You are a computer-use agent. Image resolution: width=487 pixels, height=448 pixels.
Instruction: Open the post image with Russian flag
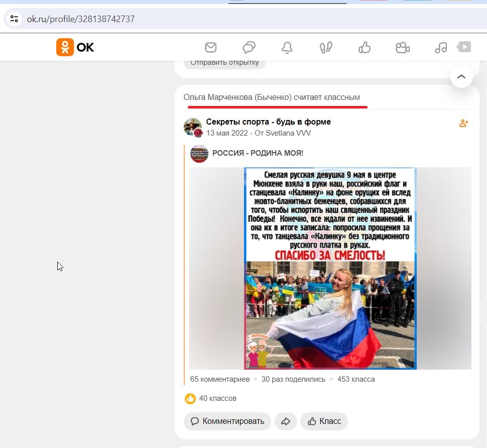point(330,268)
